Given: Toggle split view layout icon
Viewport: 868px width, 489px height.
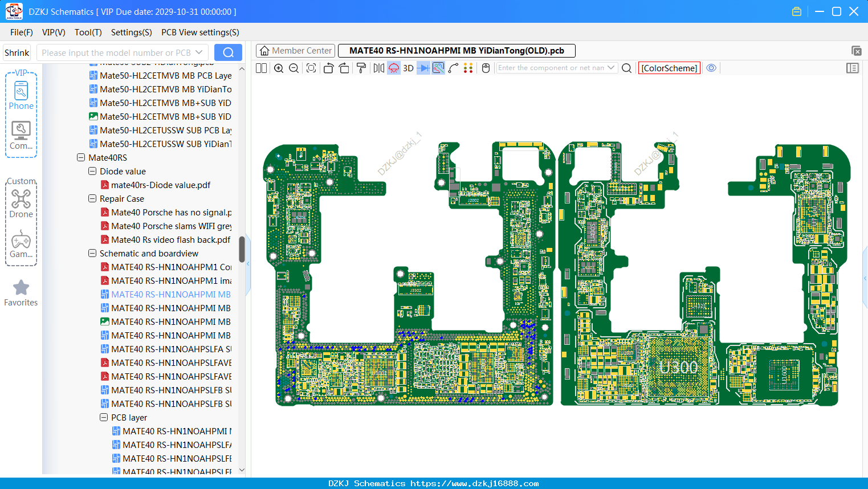Looking at the screenshot, I should pyautogui.click(x=261, y=68).
